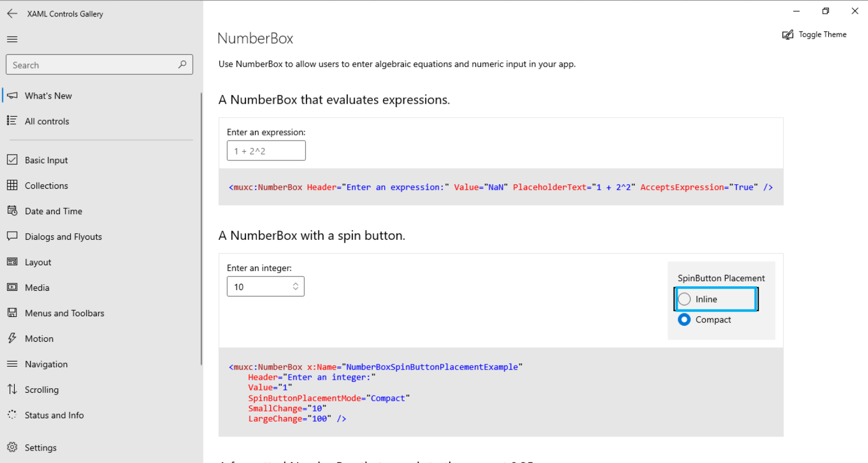The height and width of the screenshot is (463, 868).
Task: Click the Toggle Theme button label
Action: [823, 35]
